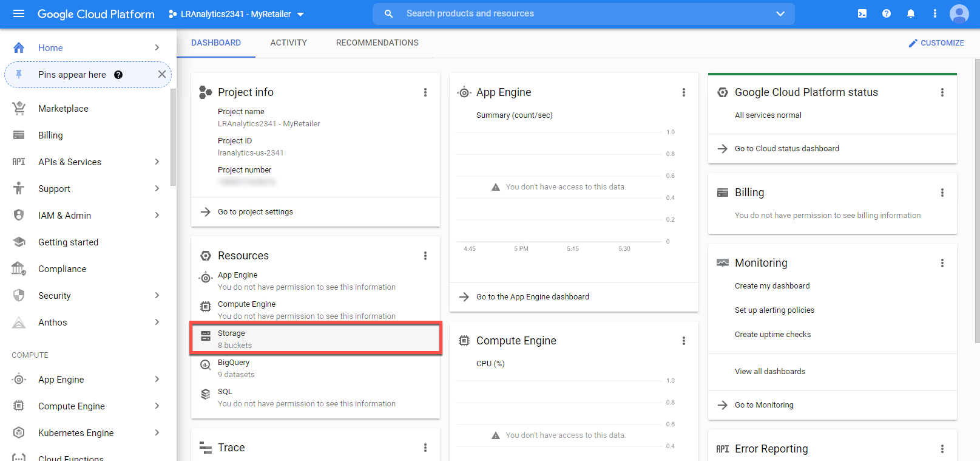Open Resources card options menu

pos(425,256)
